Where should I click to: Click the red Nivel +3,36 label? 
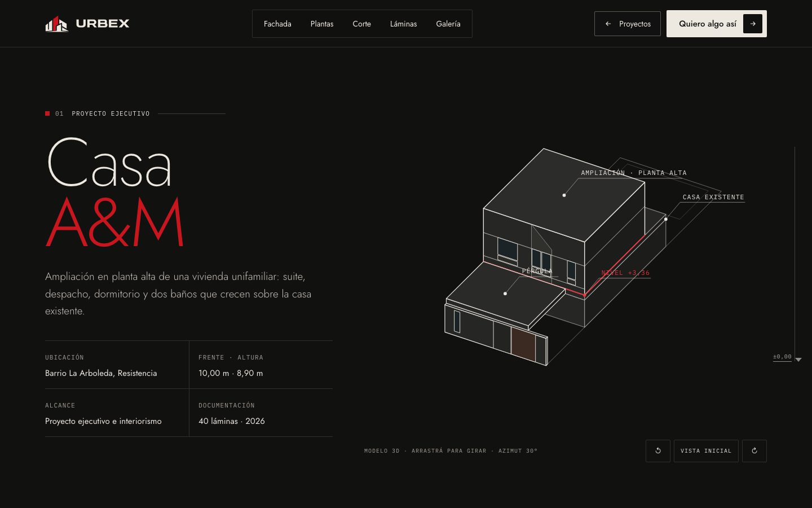pyautogui.click(x=625, y=273)
